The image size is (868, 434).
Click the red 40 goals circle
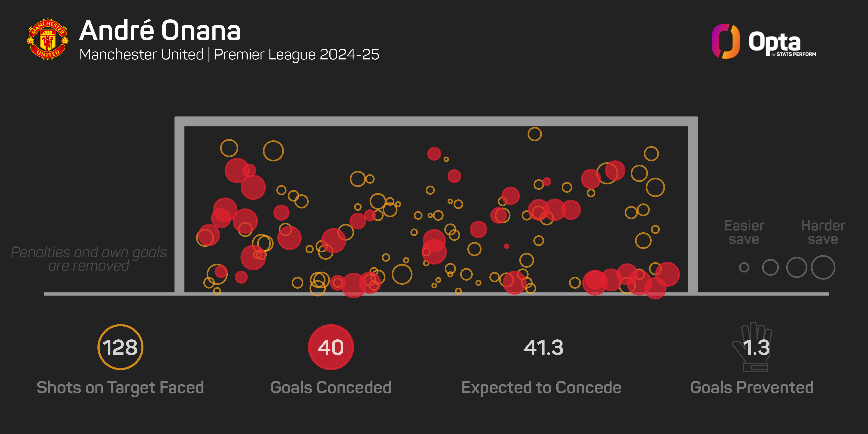[x=331, y=347]
